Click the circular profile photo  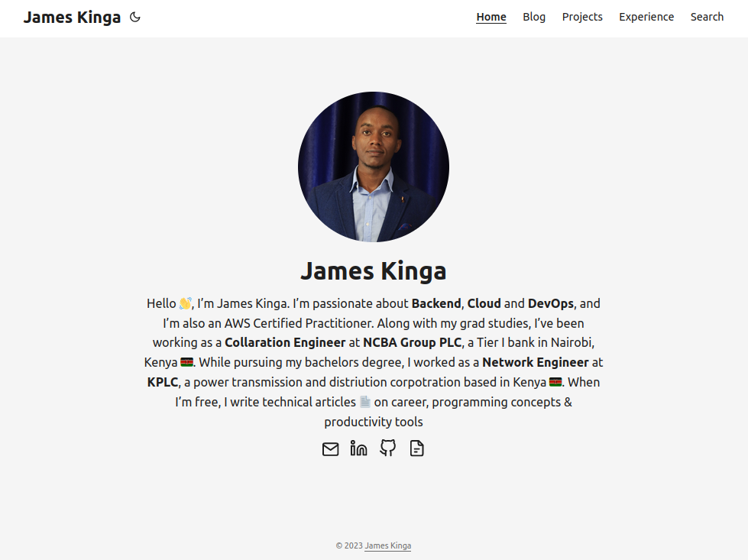coord(374,167)
